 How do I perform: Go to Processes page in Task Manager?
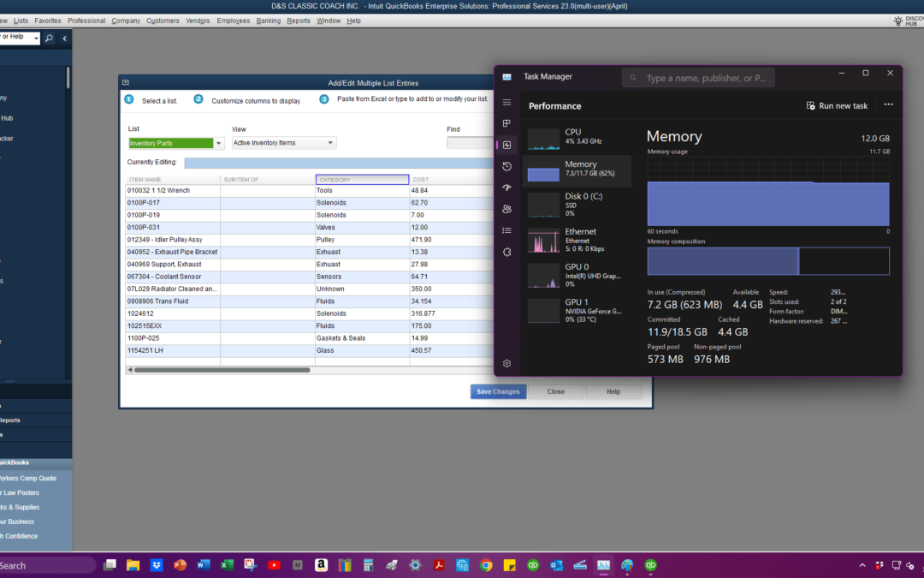(x=506, y=123)
